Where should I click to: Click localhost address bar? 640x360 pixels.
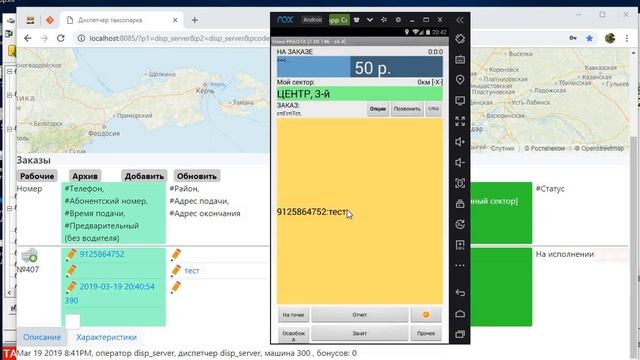180,38
